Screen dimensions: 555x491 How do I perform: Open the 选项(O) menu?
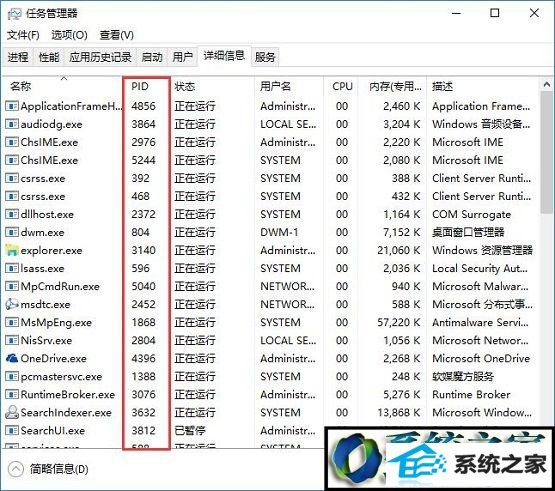[69, 35]
